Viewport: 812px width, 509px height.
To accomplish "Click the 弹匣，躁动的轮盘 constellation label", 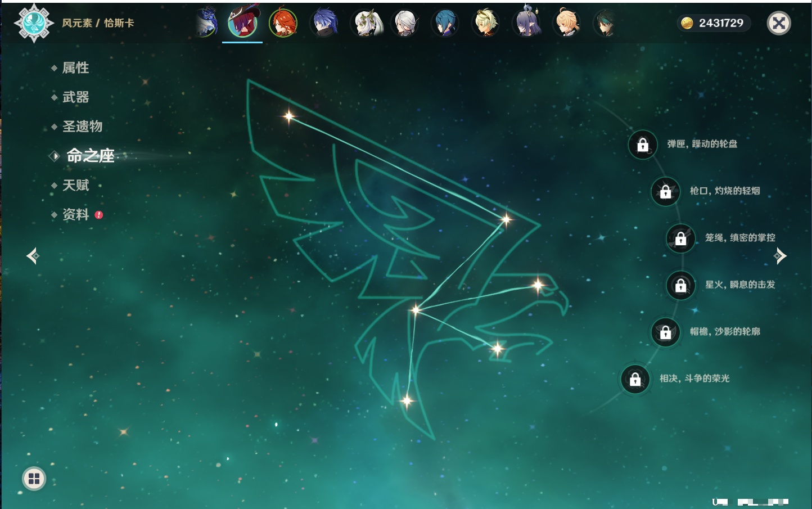I will 702,144.
